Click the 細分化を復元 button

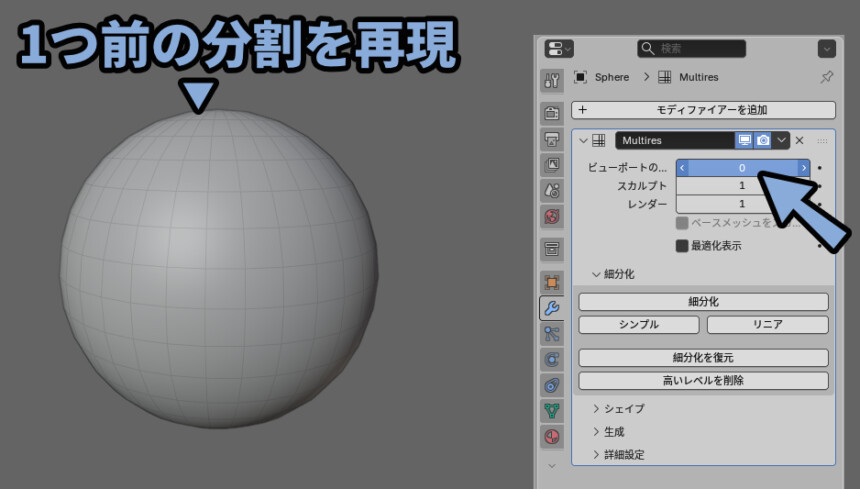[703, 357]
